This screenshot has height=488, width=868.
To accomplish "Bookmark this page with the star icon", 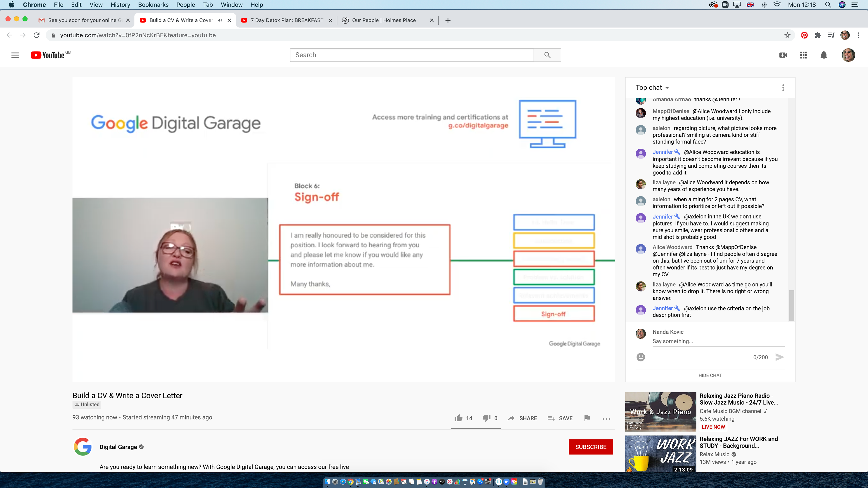I will coord(787,35).
